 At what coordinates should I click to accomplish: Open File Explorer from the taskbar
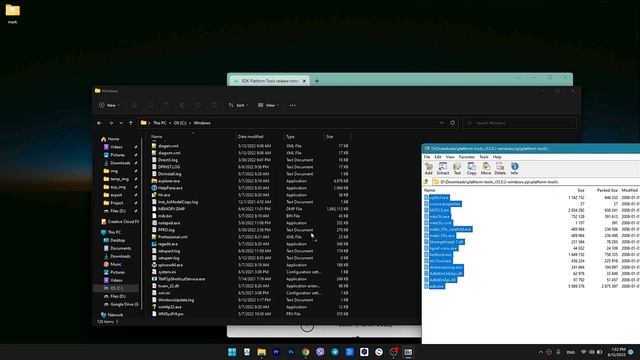[261, 352]
